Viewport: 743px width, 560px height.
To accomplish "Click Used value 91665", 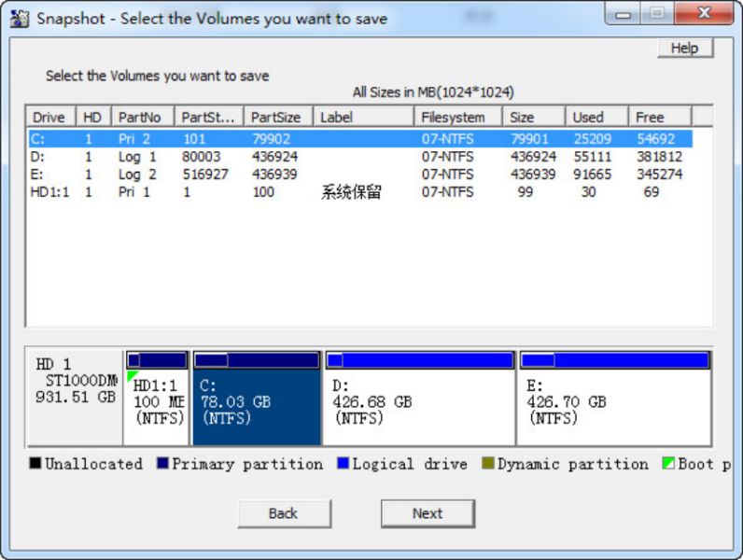I will [593, 175].
